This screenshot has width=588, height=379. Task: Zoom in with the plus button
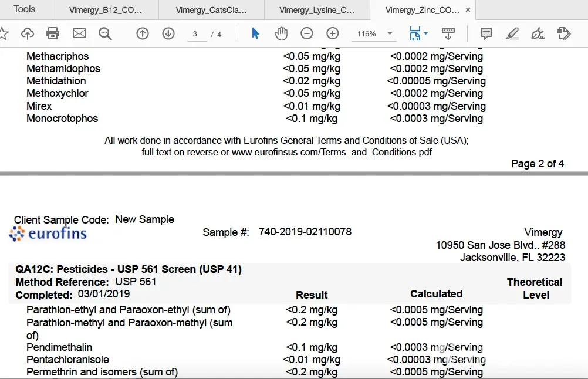click(x=333, y=33)
